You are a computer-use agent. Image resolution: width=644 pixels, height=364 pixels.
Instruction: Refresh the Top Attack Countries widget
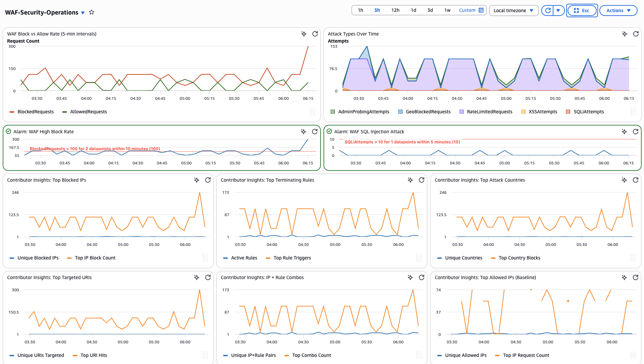(x=636, y=180)
